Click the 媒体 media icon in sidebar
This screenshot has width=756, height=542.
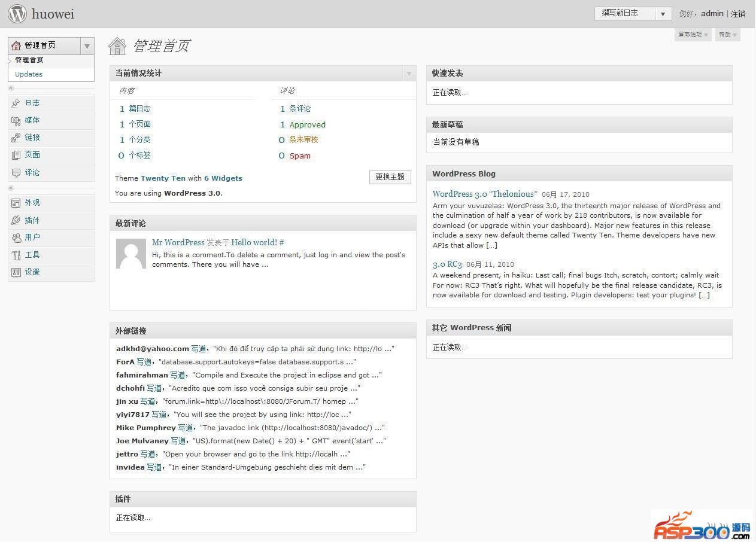(16, 120)
